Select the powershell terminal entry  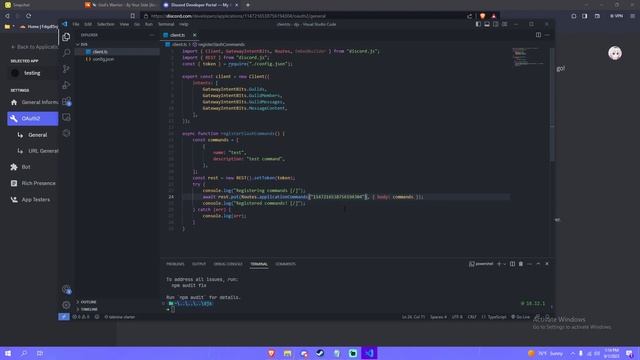tap(481, 264)
